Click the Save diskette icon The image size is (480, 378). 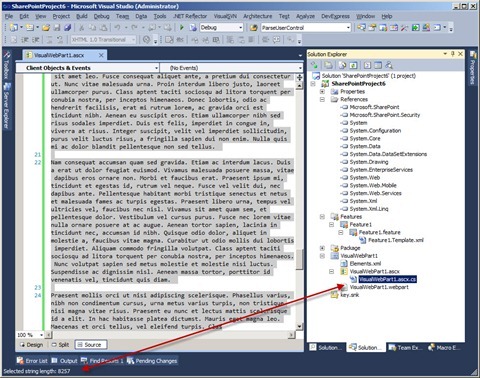(x=57, y=28)
